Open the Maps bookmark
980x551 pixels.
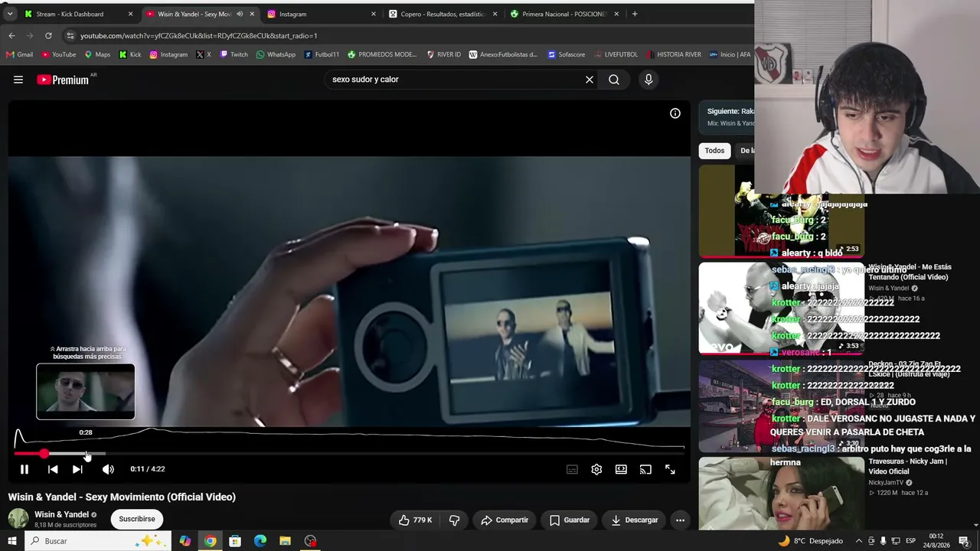[97, 54]
